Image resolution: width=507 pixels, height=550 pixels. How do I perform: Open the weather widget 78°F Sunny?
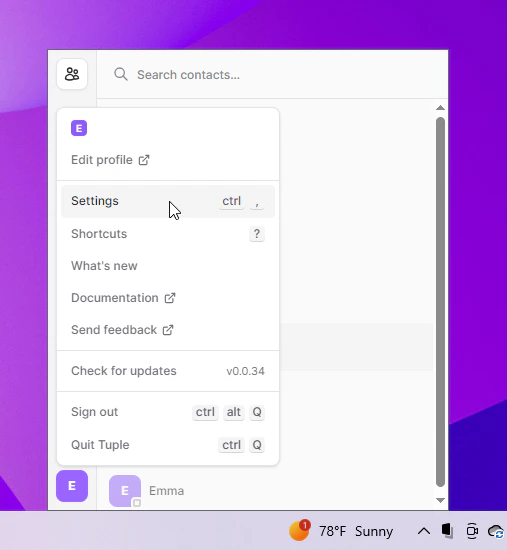coord(341,531)
